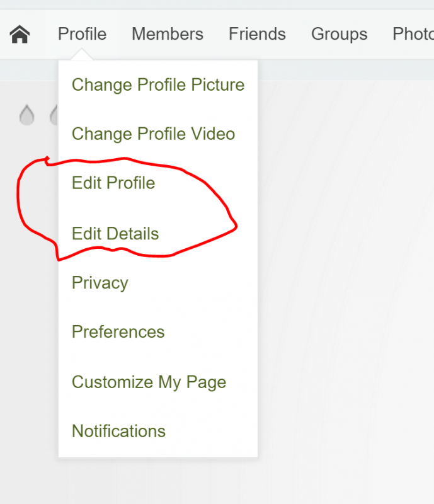Select Change Profile Picture from the menu
Viewport: 434px width, 504px height.
[x=158, y=85]
